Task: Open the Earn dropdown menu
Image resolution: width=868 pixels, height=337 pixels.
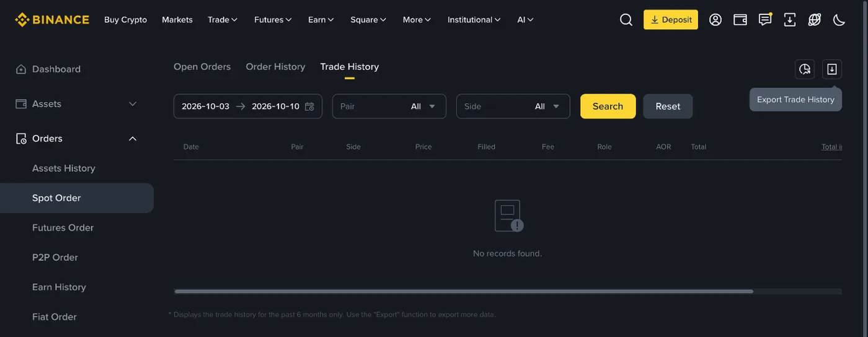Action: point(321,20)
